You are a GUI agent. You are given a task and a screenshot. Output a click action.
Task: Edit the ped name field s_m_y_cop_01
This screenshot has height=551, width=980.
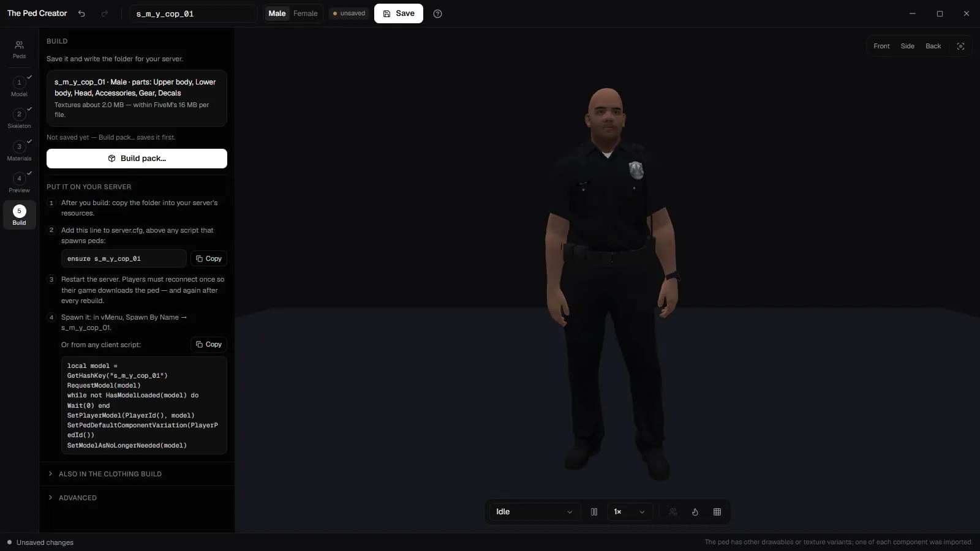tap(193, 13)
